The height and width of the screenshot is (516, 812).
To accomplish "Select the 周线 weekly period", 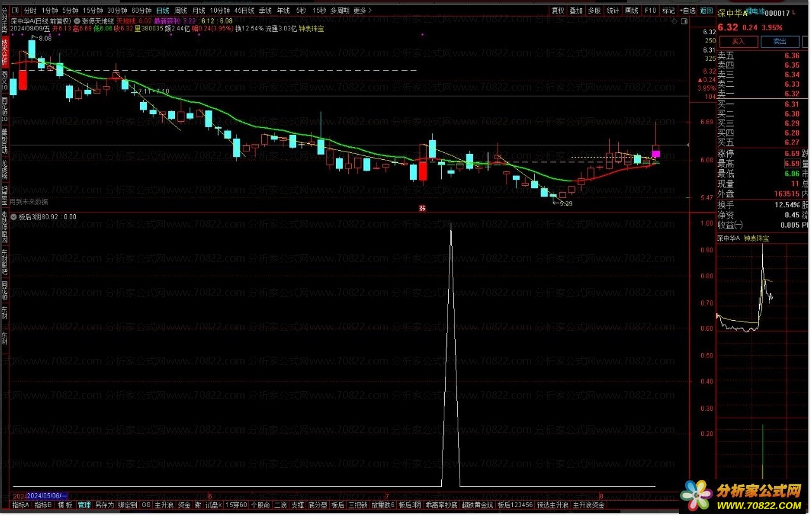I will coord(181,11).
